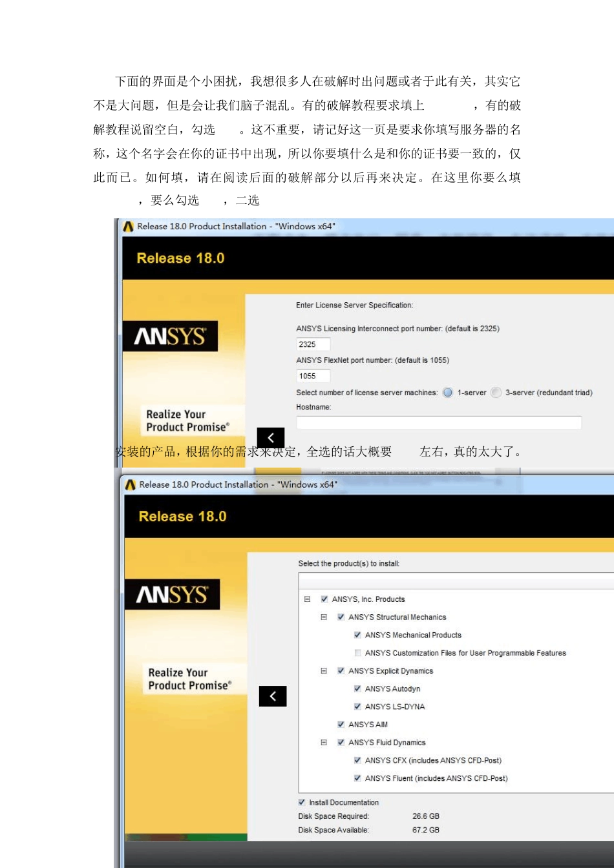Click the Licensing Interconnect port field 2325

(x=313, y=344)
